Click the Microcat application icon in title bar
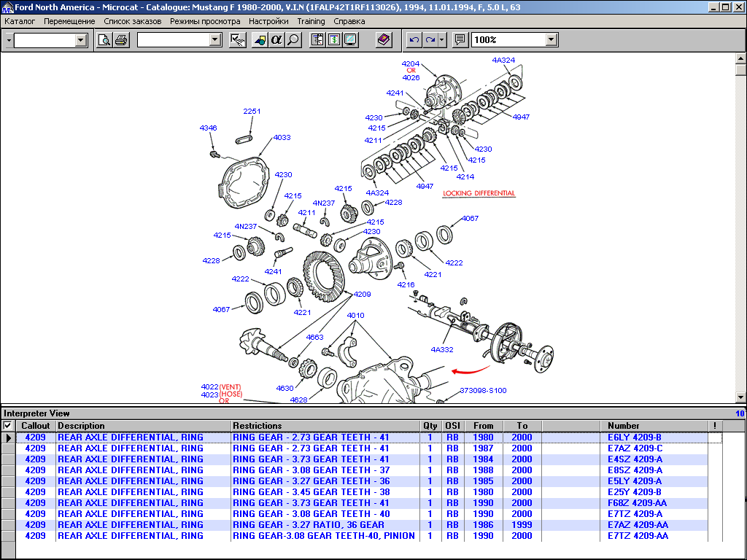Image resolution: width=747 pixels, height=560 pixels. pos(7,7)
